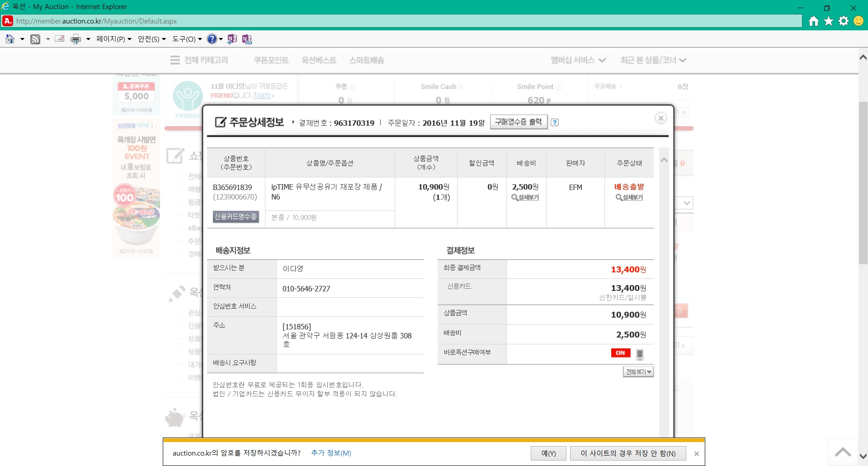
Task: Dismiss the password save notification bar
Action: (x=696, y=454)
